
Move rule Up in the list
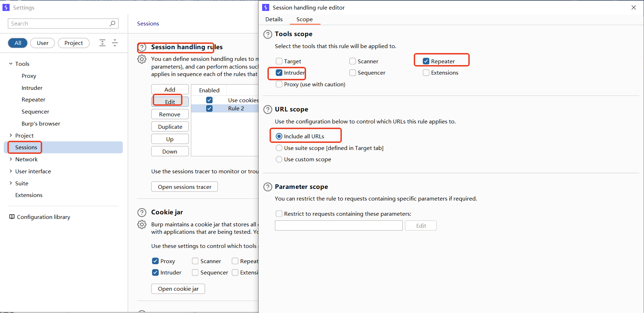point(170,139)
